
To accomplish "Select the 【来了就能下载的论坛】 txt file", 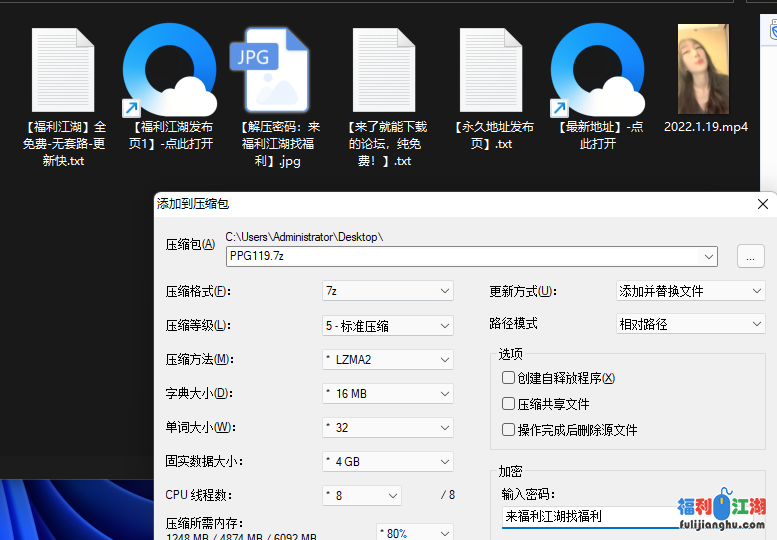I will [x=384, y=71].
